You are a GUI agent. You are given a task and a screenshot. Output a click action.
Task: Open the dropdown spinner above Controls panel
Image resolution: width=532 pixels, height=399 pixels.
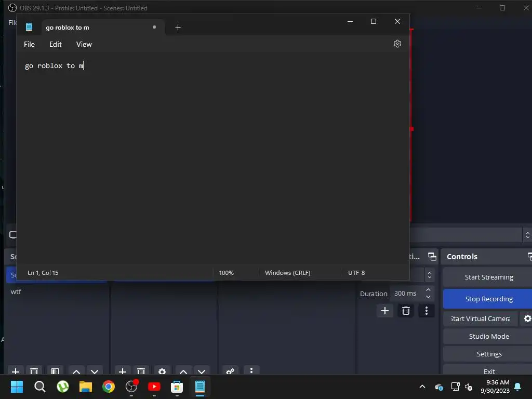click(527, 235)
